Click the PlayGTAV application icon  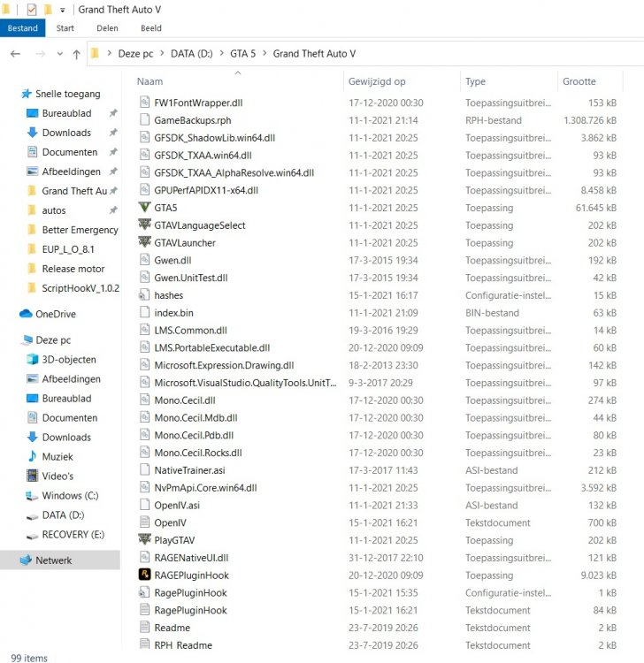coord(145,540)
